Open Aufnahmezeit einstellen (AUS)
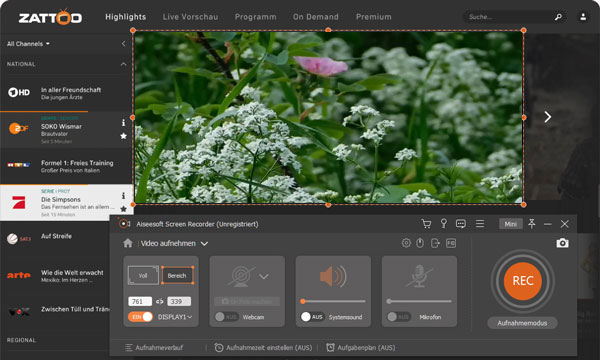The height and width of the screenshot is (360, 600). pyautogui.click(x=263, y=348)
